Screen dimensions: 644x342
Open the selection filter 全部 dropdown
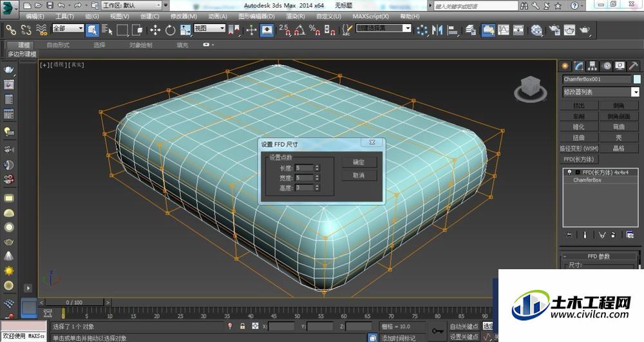[x=68, y=28]
